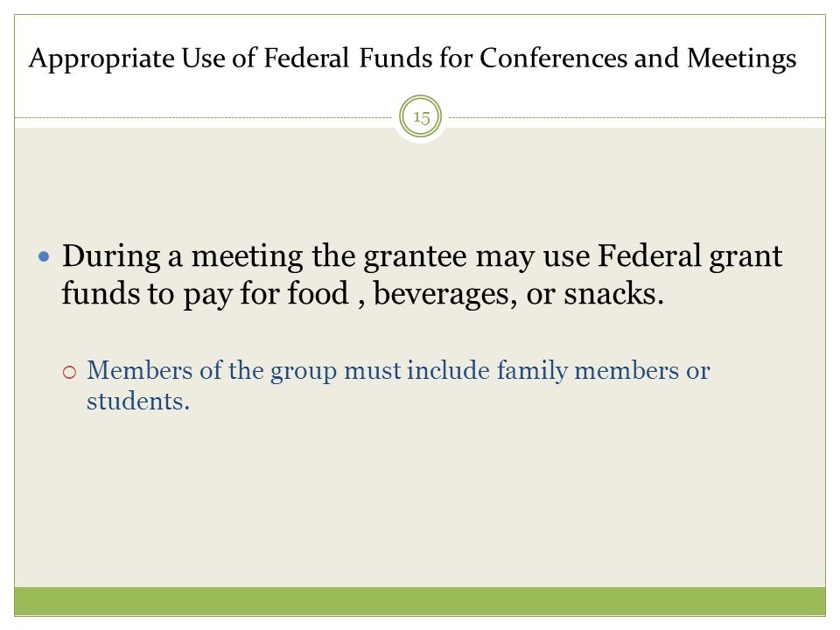Click the word 'snacks' in the bullet
Image resolution: width=840 pixels, height=630 pixels.
point(610,294)
